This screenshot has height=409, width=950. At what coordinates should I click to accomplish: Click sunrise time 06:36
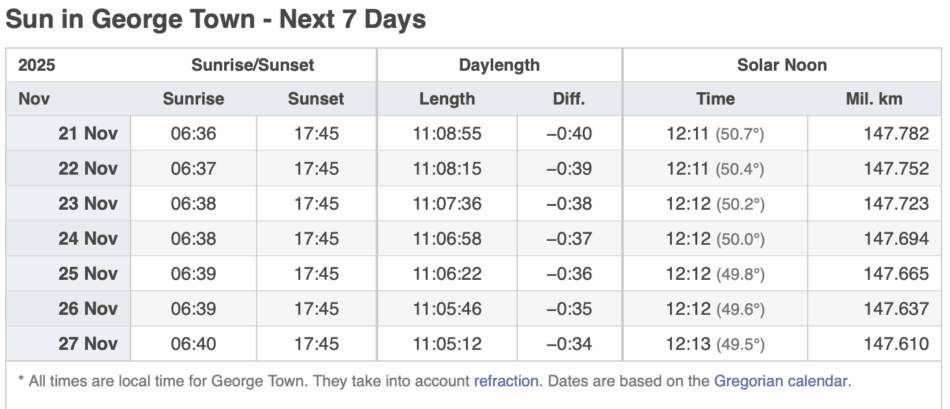193,134
